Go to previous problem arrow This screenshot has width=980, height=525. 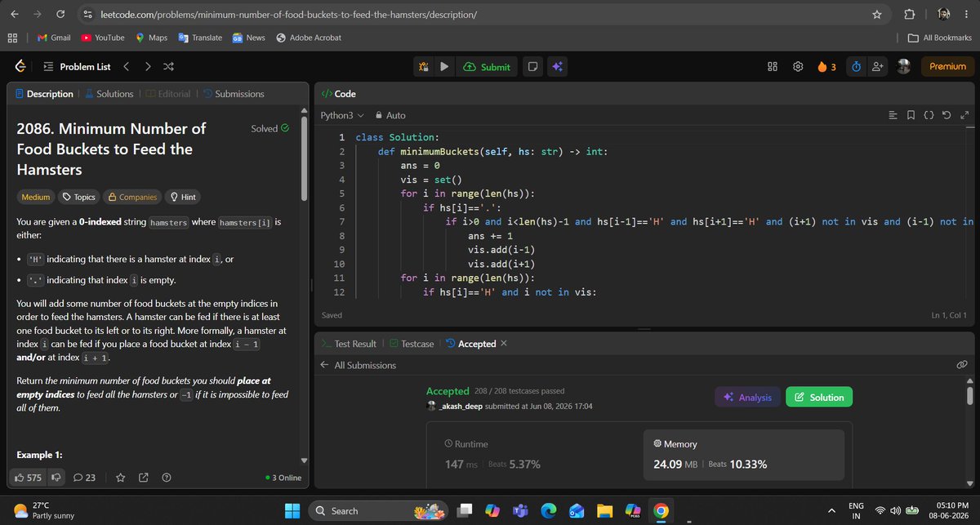(127, 67)
